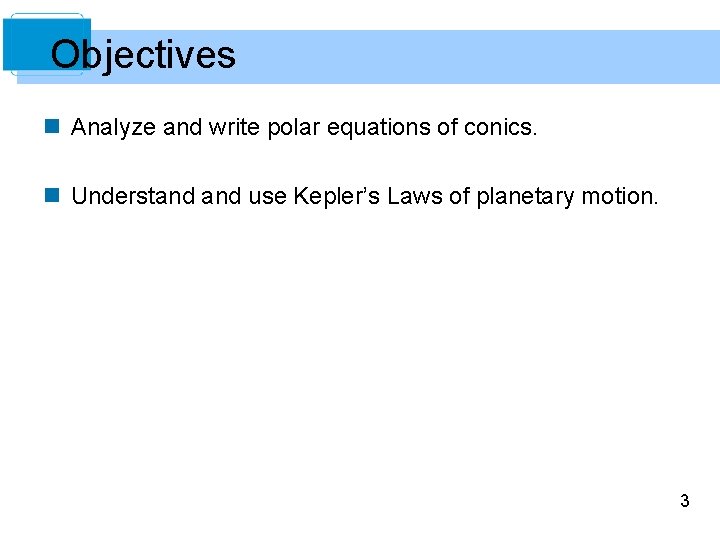Select the second square bullet marker
Image resolution: width=720 pixels, height=540 pixels.
pyautogui.click(x=53, y=196)
